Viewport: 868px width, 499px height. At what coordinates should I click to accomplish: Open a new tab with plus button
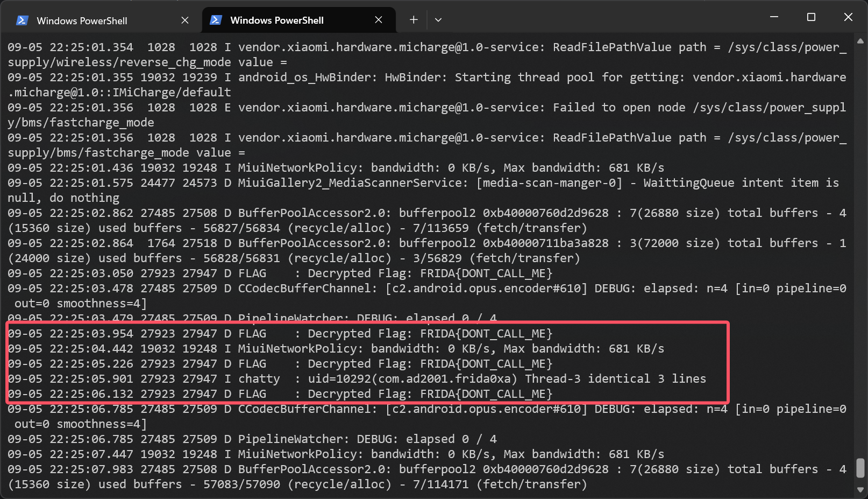[414, 20]
